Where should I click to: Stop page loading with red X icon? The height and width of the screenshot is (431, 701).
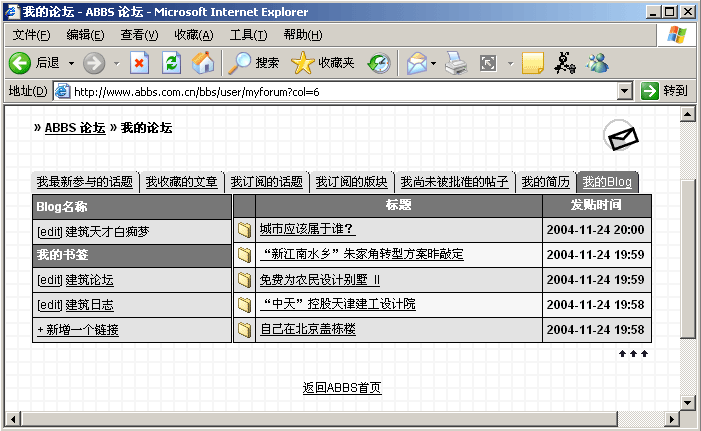click(139, 63)
